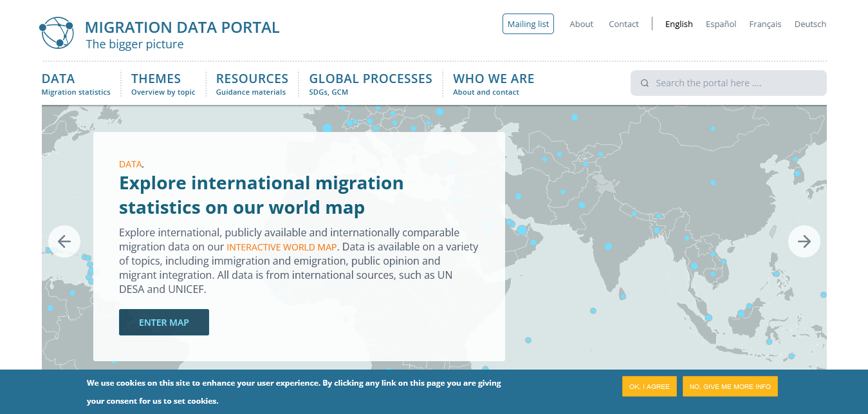The width and height of the screenshot is (868, 414).
Task: Expand the RESOURCES menu
Action: point(252,84)
